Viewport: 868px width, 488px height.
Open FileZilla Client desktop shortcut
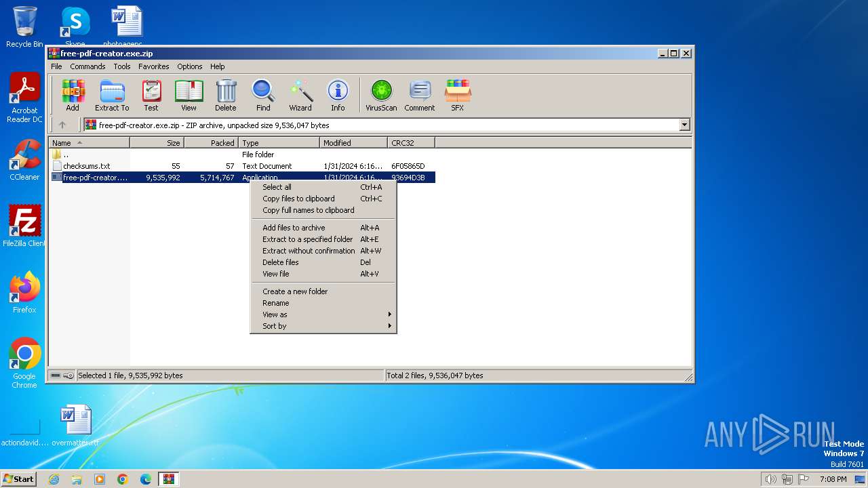coord(24,226)
